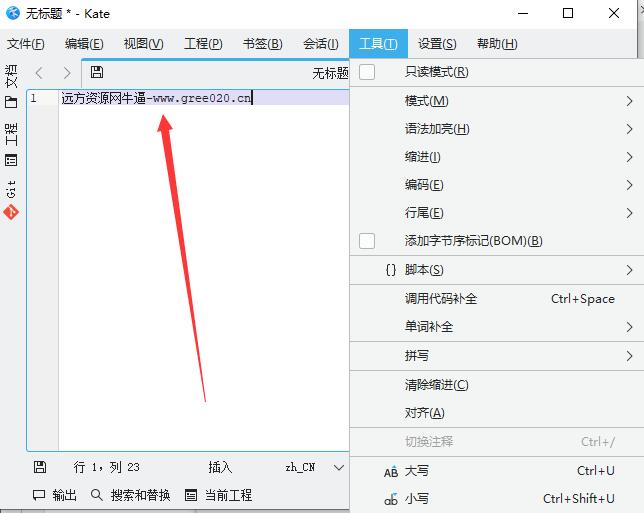The height and width of the screenshot is (513, 644).
Task: Go back with the left arrow
Action: point(39,73)
